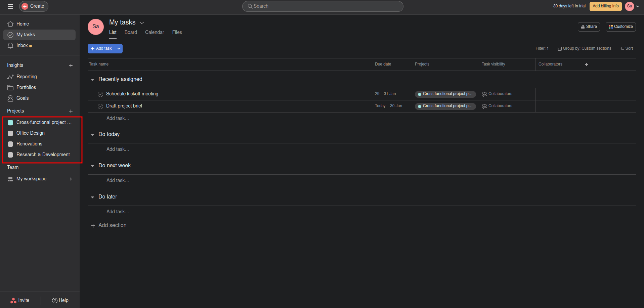The width and height of the screenshot is (644, 308).
Task: Add a new column with the plus icon
Action: 587,64
